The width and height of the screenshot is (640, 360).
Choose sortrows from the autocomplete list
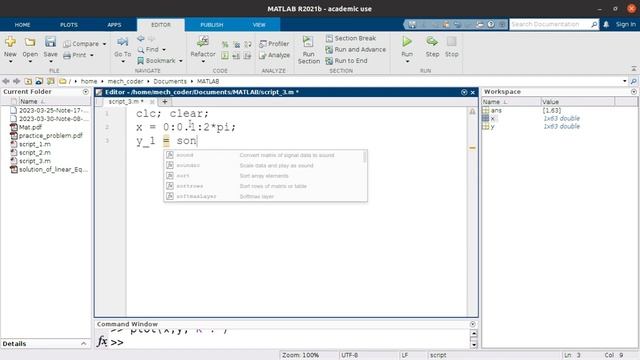264,186
